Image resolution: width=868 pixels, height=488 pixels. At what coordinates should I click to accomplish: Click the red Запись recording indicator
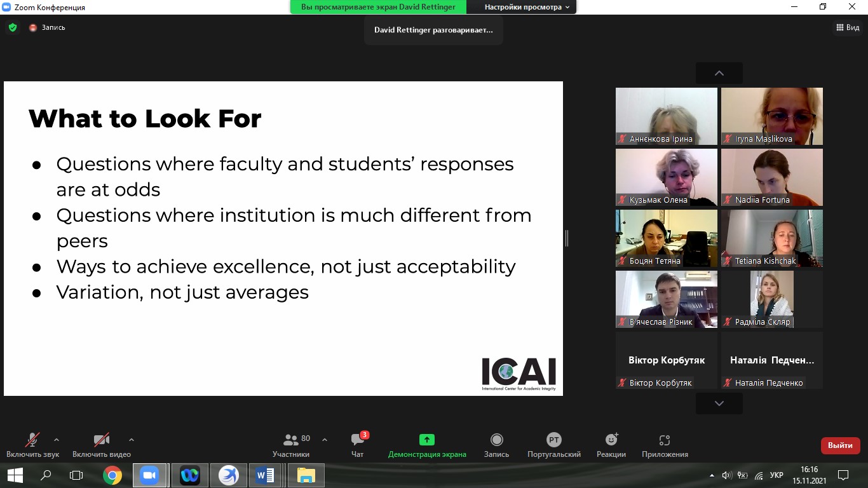pos(47,27)
